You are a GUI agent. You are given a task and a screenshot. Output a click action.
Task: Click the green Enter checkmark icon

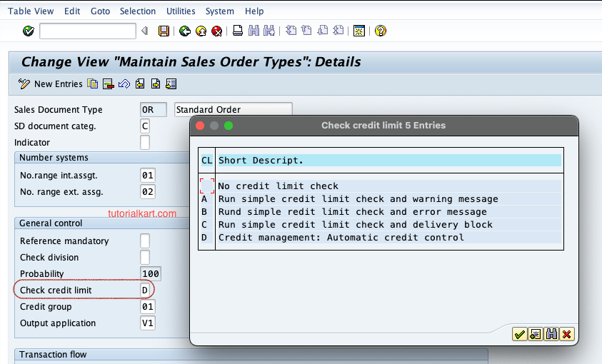pos(29,31)
